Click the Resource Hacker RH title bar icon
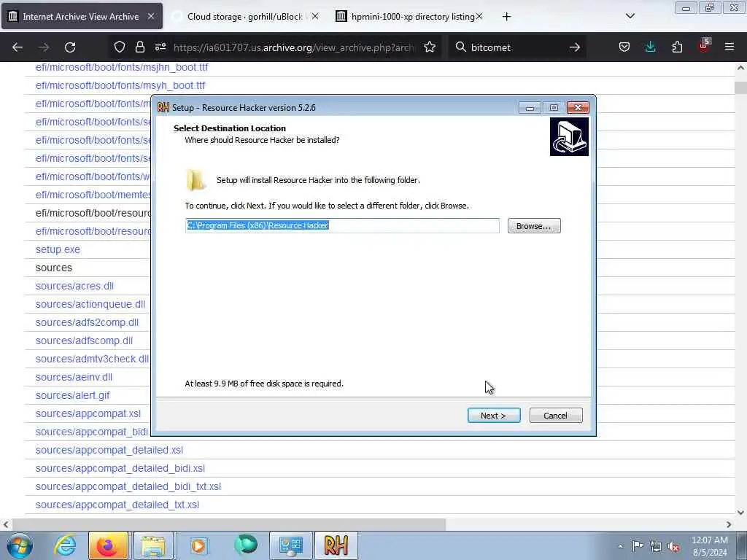747x560 pixels. tap(163, 107)
